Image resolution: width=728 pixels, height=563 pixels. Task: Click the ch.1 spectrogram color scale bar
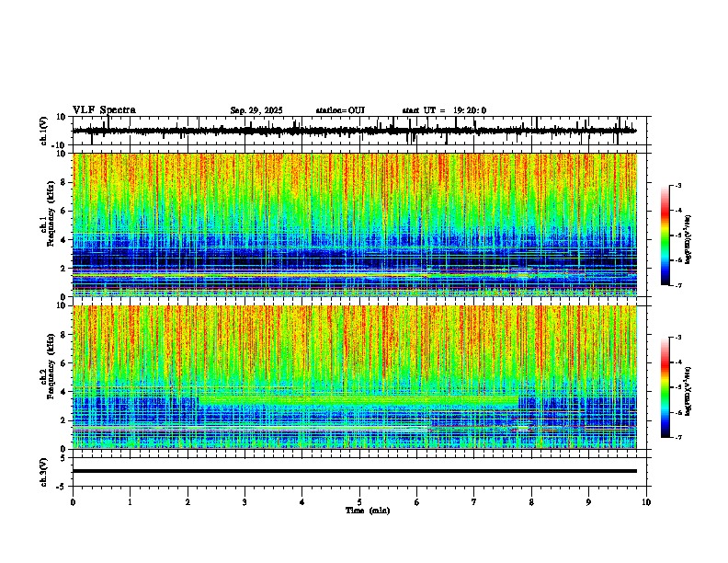[x=665, y=236]
